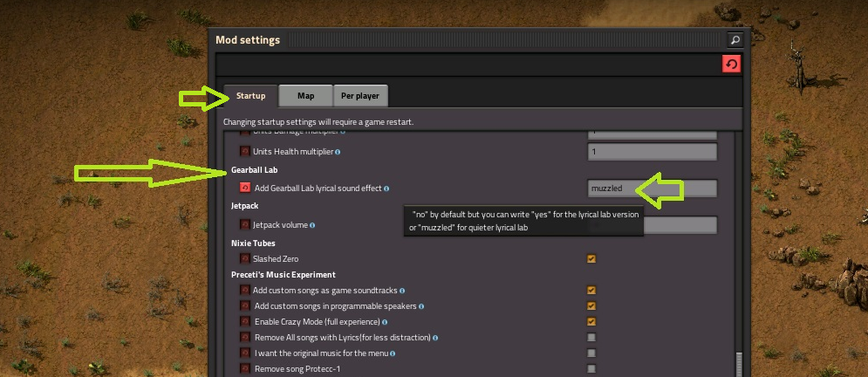Info icon beside songs in programmable speakers
This screenshot has height=377, width=868.
click(x=421, y=306)
